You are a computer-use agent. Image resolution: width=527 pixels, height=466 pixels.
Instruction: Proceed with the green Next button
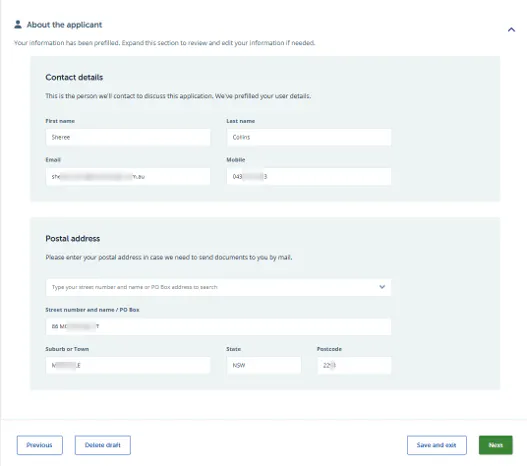click(495, 445)
